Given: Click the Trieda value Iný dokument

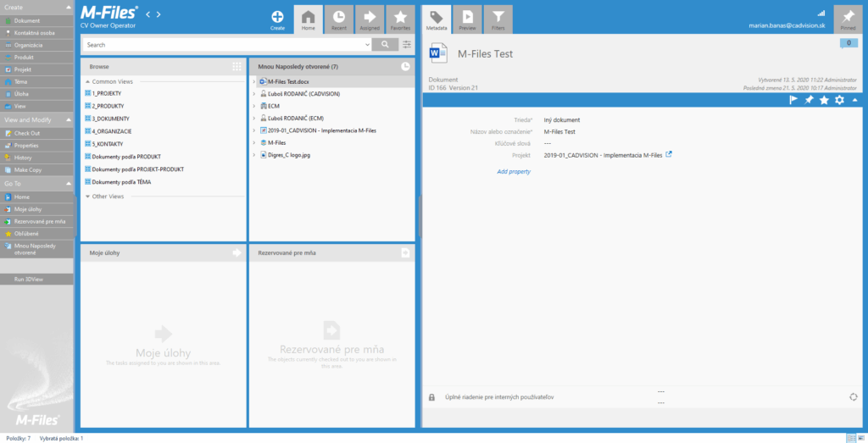Looking at the screenshot, I should tap(562, 119).
